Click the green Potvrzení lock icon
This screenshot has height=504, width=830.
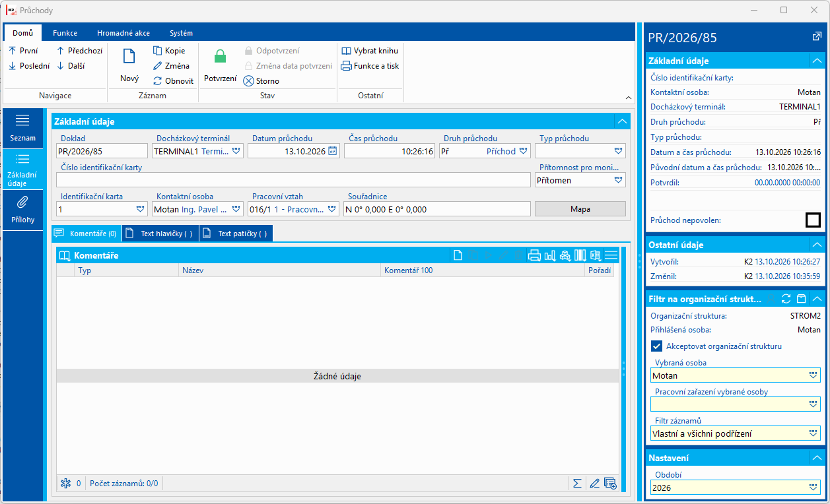tap(220, 57)
